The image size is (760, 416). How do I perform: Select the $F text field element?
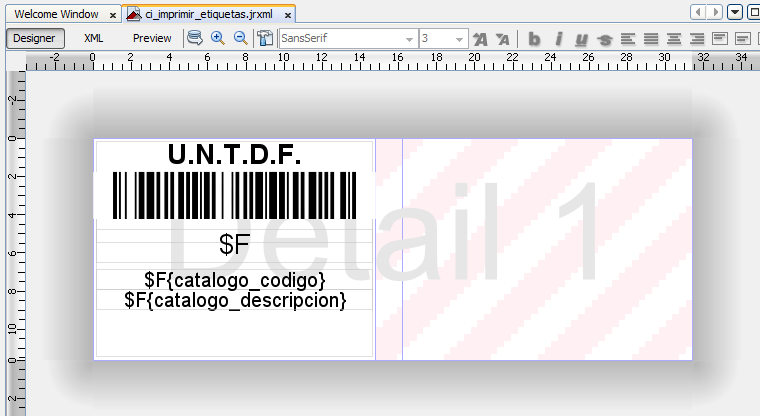click(235, 244)
